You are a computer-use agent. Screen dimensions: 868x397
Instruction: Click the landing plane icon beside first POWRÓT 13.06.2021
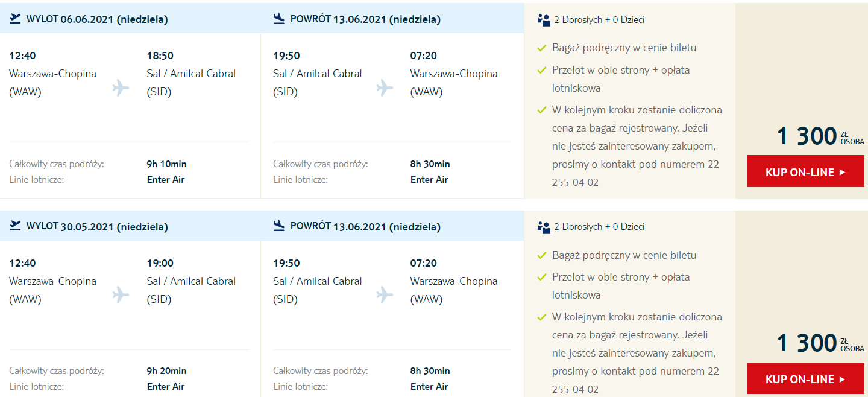(x=279, y=19)
